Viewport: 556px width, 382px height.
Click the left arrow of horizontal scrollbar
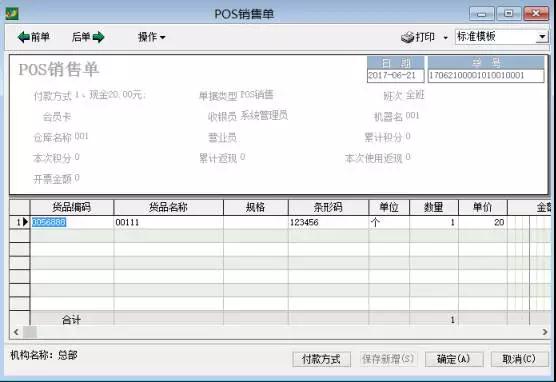pyautogui.click(x=16, y=332)
